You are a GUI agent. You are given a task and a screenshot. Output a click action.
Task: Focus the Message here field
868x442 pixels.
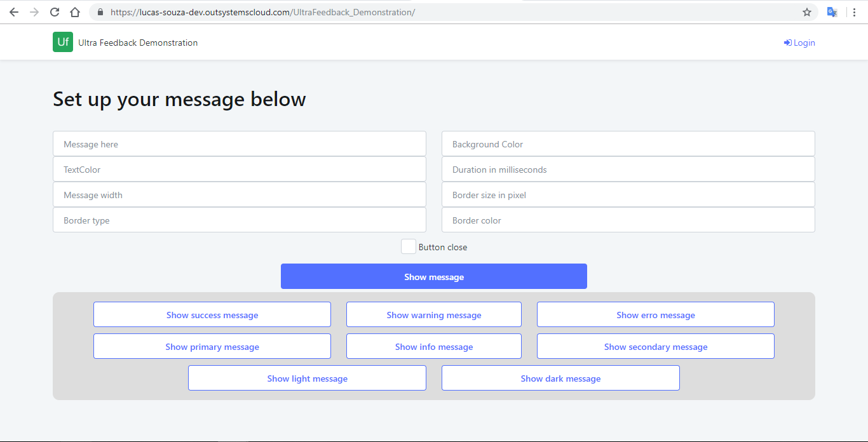[240, 144]
